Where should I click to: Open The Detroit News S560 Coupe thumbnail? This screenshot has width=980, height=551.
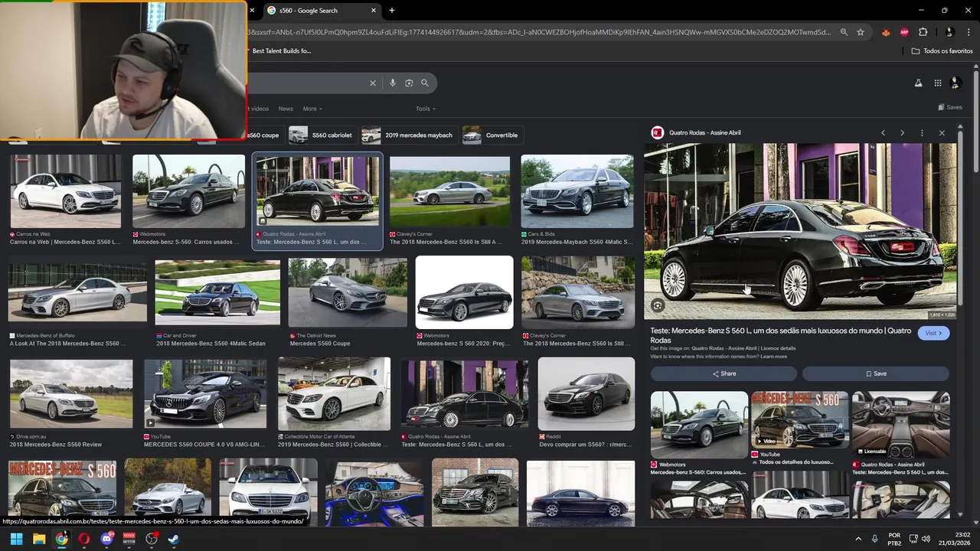(348, 293)
